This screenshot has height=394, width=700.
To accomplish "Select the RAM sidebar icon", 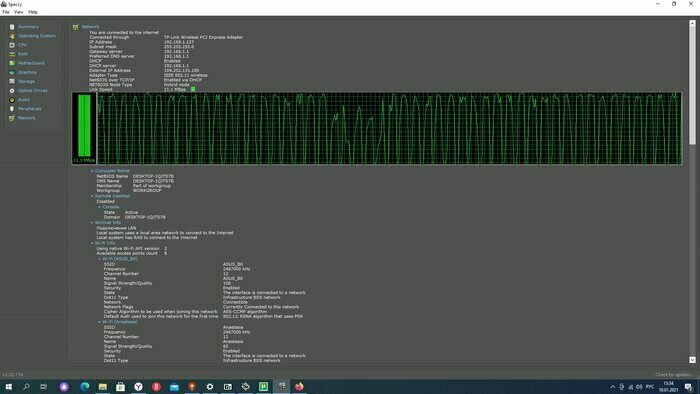I will pos(12,54).
